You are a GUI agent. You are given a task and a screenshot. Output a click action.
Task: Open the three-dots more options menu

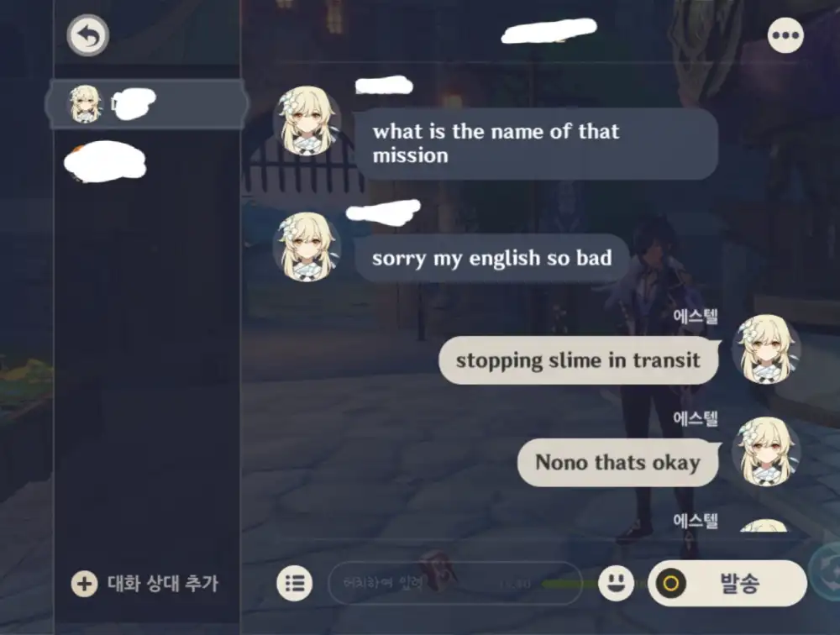coord(785,35)
